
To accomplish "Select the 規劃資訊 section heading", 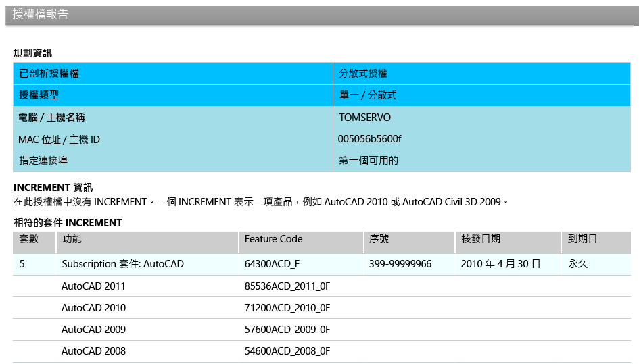I will pyautogui.click(x=32, y=53).
